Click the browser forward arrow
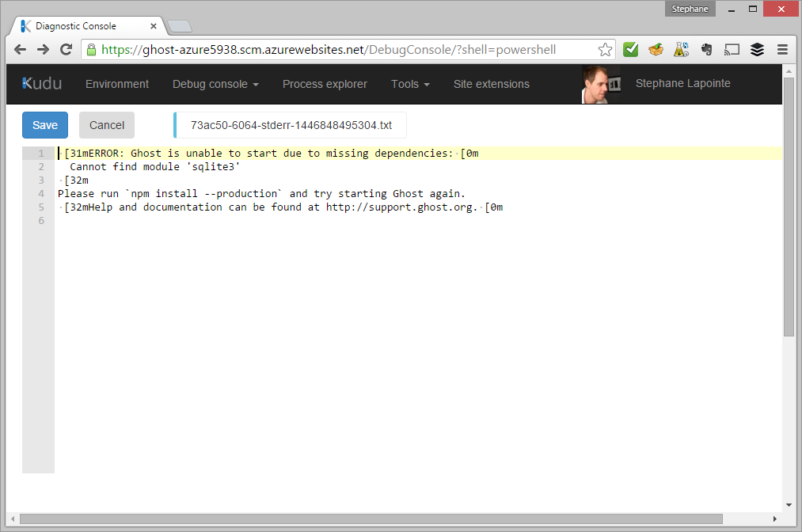The width and height of the screenshot is (802, 532). (x=43, y=50)
